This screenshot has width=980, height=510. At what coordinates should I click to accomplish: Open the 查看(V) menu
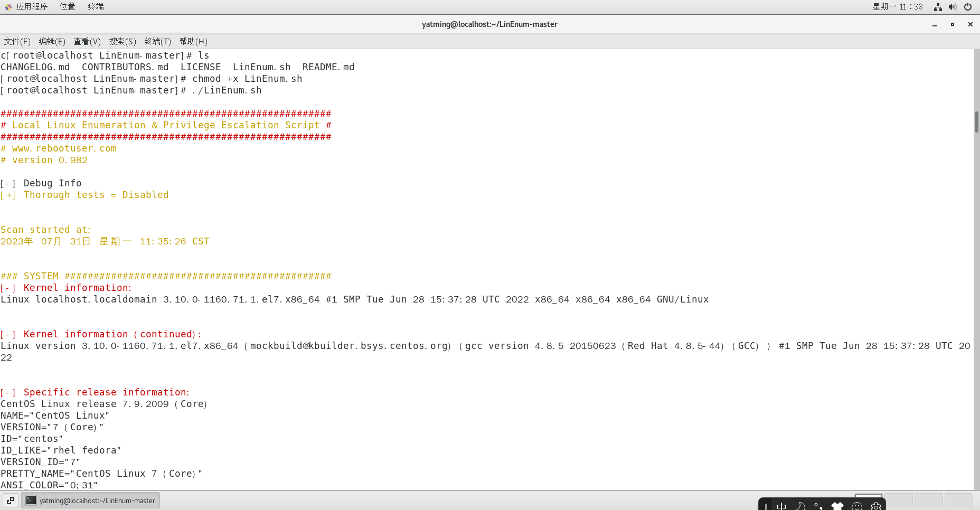click(87, 41)
